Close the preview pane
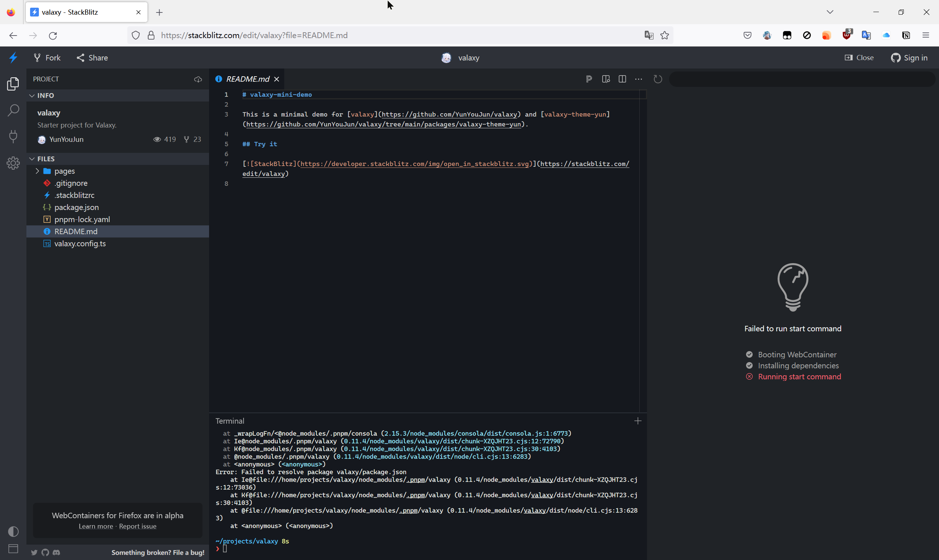The image size is (939, 560). click(x=859, y=58)
